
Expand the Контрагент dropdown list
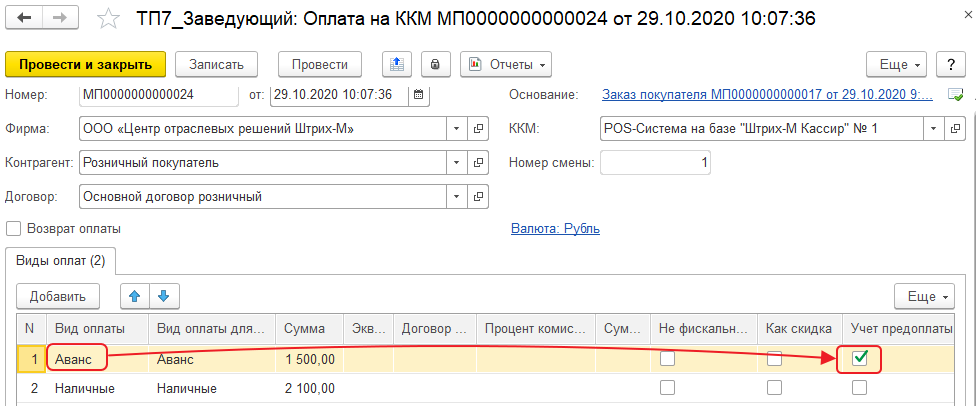[x=456, y=163]
